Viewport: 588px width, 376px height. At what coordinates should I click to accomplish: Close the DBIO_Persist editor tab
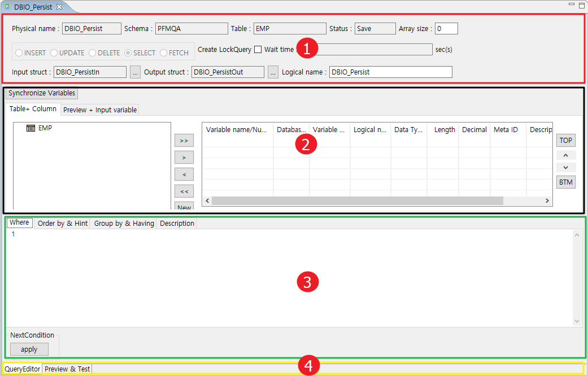click(x=59, y=7)
